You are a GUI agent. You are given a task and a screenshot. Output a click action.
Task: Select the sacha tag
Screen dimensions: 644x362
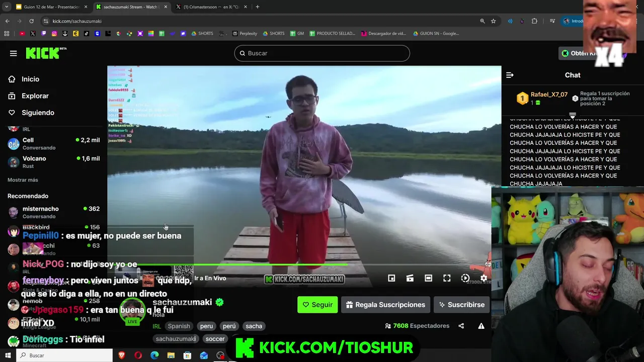[x=254, y=326]
